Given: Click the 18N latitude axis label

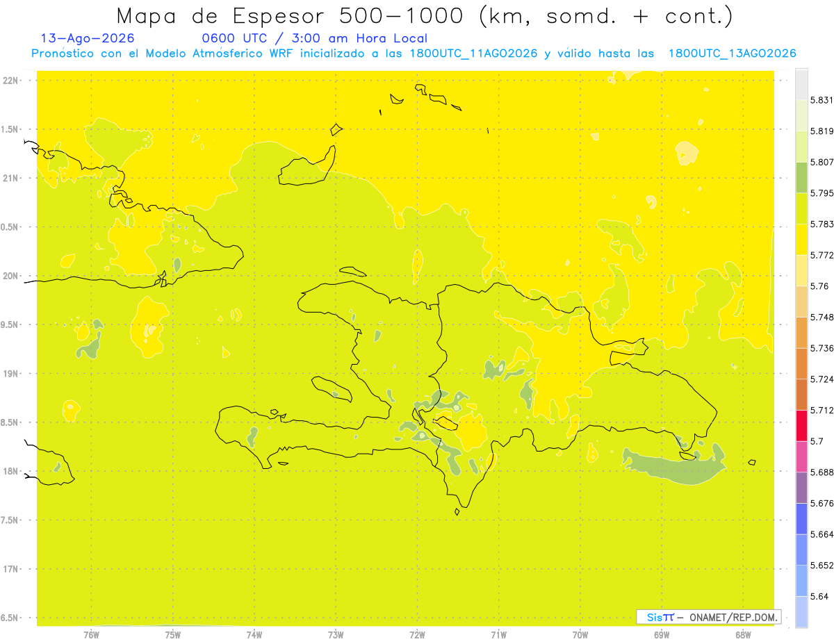Looking at the screenshot, I should (11, 471).
